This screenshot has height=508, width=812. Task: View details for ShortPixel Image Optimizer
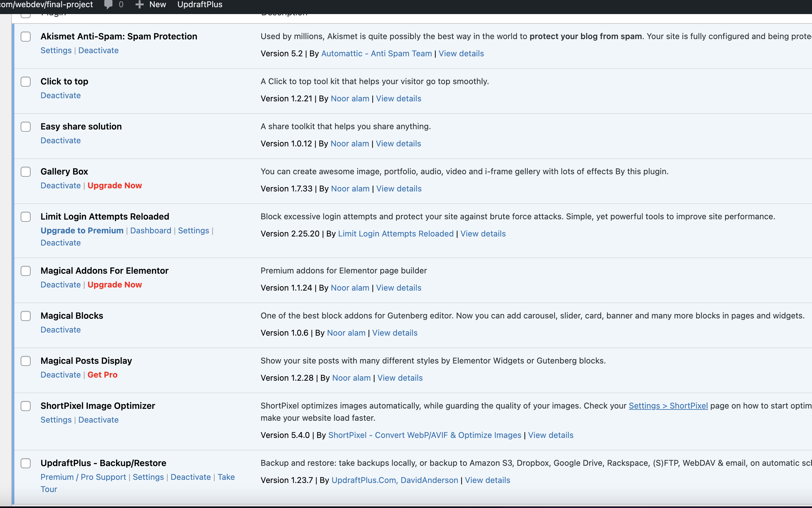[550, 435]
